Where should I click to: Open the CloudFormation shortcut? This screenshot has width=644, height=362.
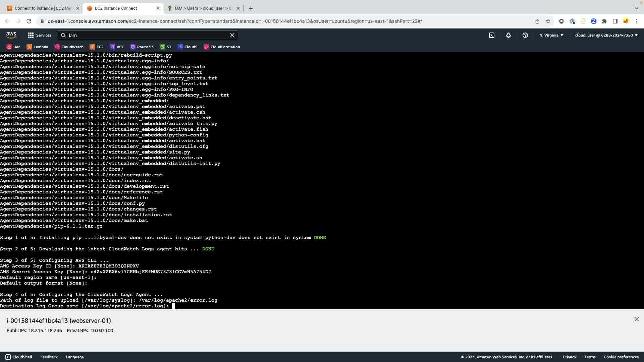(x=222, y=47)
